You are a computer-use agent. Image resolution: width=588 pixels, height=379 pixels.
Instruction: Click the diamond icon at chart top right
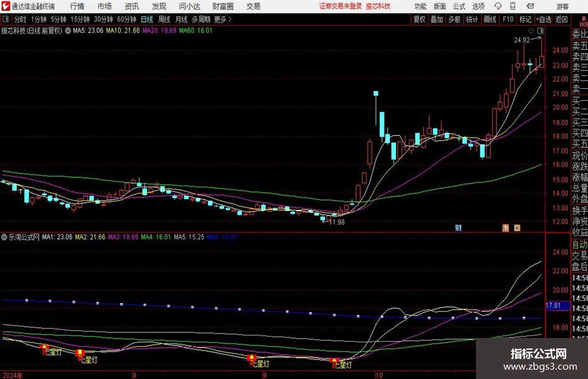531,30
